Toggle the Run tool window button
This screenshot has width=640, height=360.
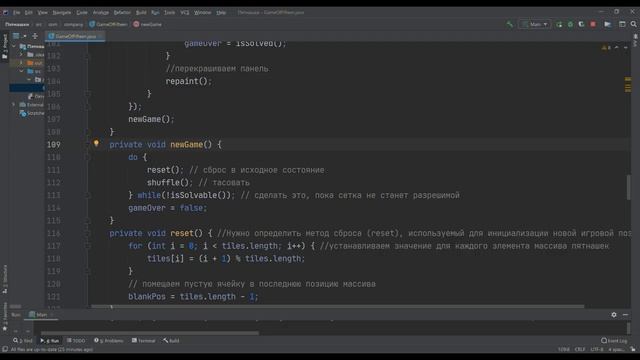(50, 340)
